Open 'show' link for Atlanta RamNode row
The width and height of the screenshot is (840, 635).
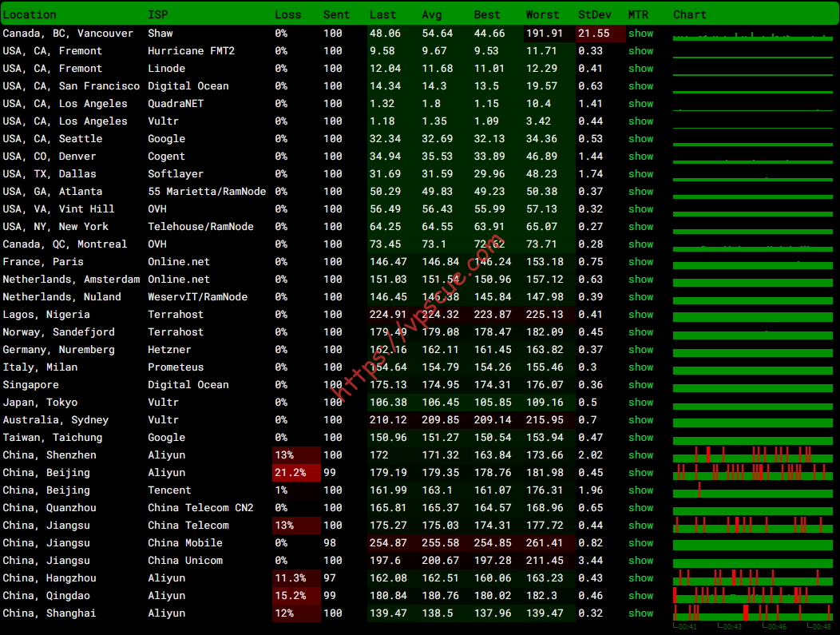[640, 192]
